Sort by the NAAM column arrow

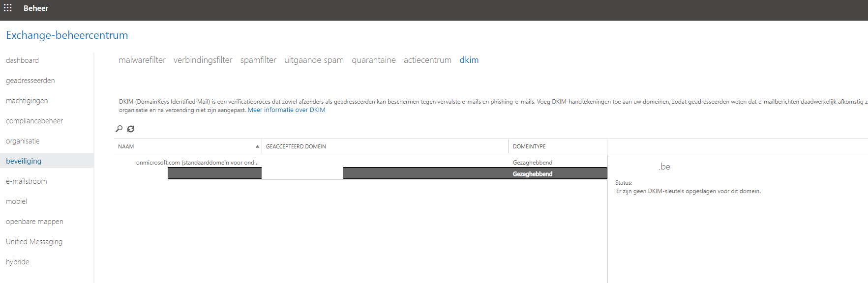pyautogui.click(x=257, y=146)
